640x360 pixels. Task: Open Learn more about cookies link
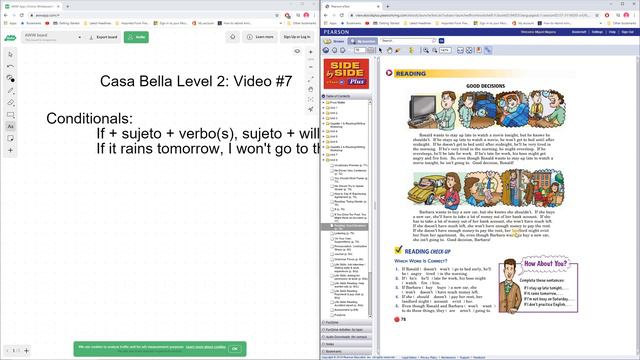point(205,347)
